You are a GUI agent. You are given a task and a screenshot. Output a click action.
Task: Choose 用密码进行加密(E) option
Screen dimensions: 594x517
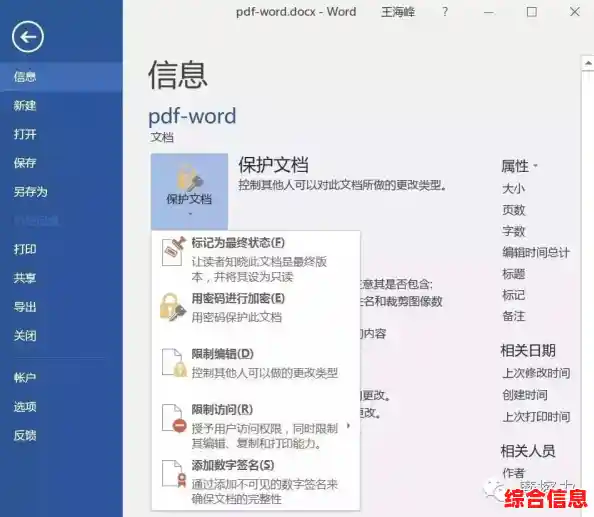pos(256,308)
